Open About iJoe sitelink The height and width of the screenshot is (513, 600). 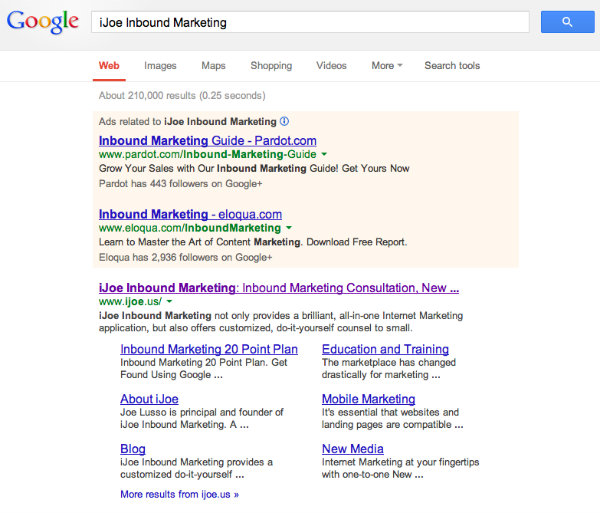click(149, 399)
